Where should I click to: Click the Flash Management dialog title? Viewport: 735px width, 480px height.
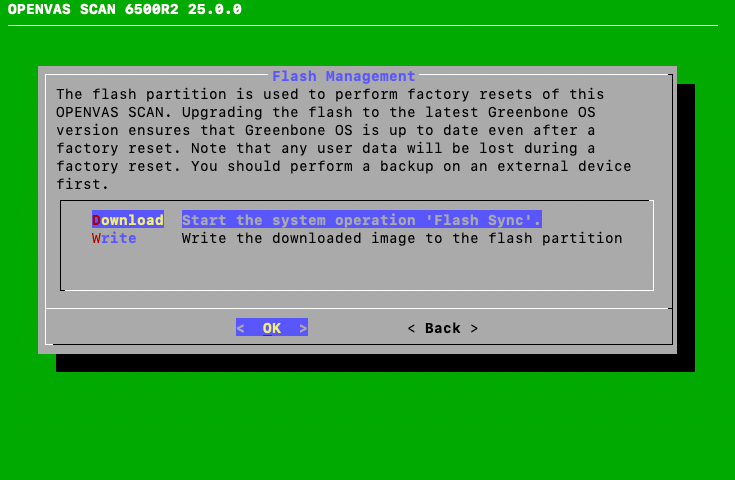click(x=343, y=76)
